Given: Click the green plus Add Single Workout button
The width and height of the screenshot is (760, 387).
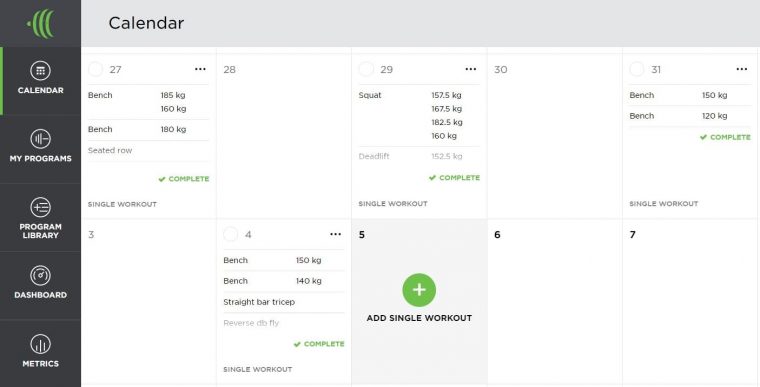Looking at the screenshot, I should coord(419,290).
